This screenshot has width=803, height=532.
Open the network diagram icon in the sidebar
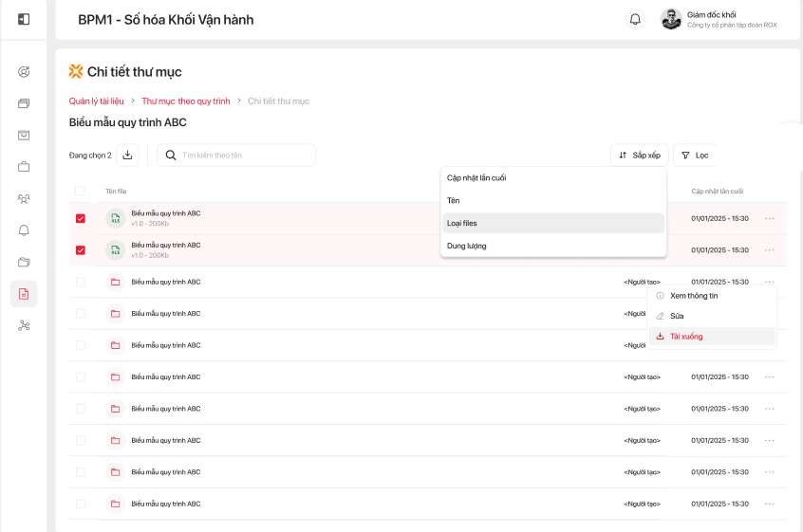pos(24,326)
